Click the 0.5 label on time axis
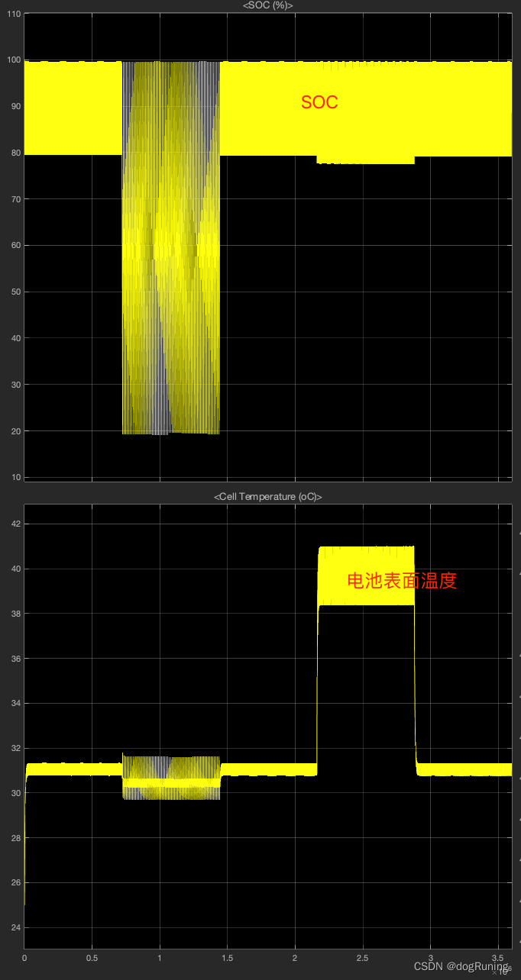This screenshot has height=980, width=521. click(x=92, y=958)
